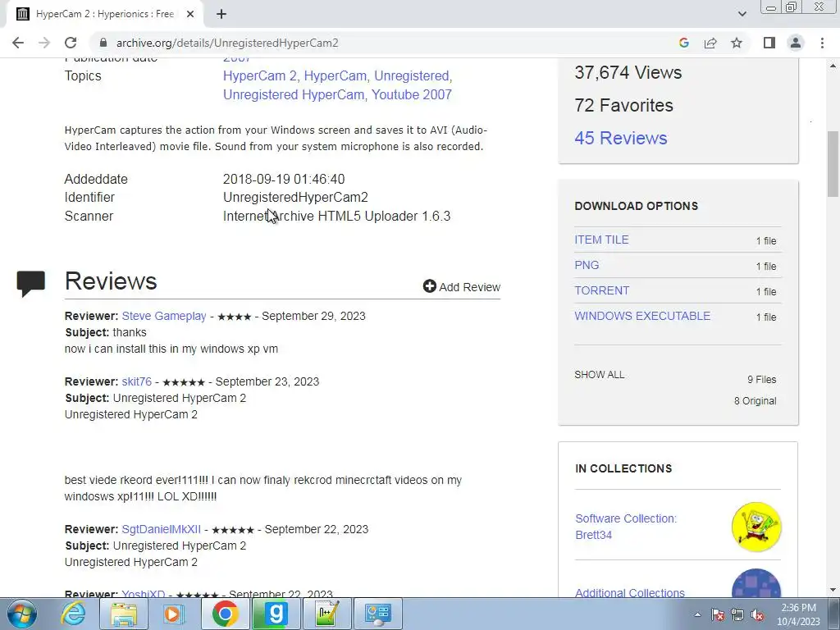Screen dimensions: 840x630
Task: Open reviewer SgtDanielMkXII profile
Action: click(162, 529)
